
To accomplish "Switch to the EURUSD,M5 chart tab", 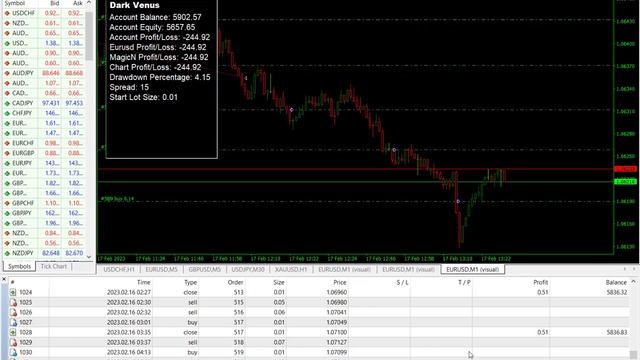I will 162,269.
